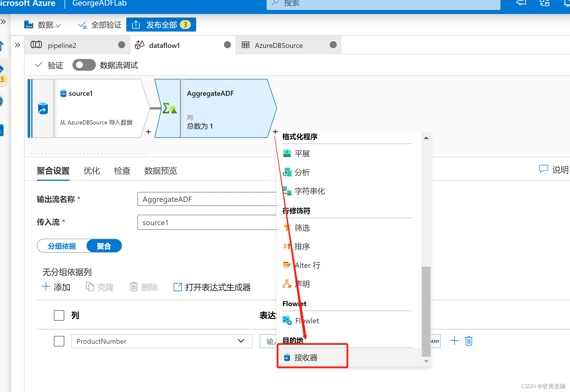Viewport: 570px width, 392px height.
Task: Click inside the Azure search bar
Action: click(x=380, y=4)
